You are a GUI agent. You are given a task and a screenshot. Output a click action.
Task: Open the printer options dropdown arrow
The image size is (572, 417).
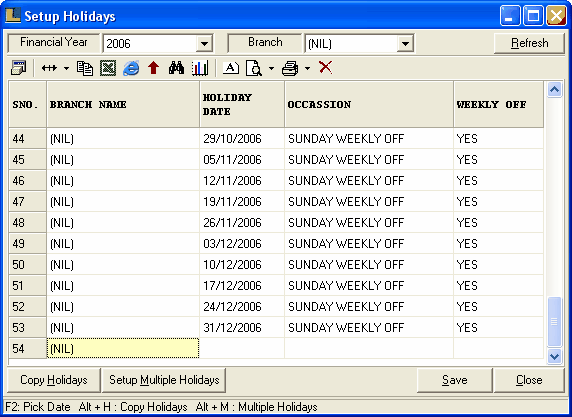(308, 68)
